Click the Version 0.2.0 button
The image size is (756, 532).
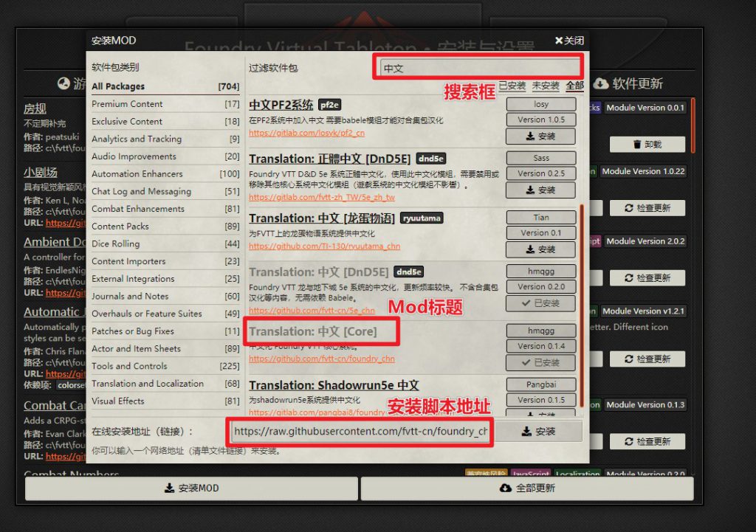(541, 286)
